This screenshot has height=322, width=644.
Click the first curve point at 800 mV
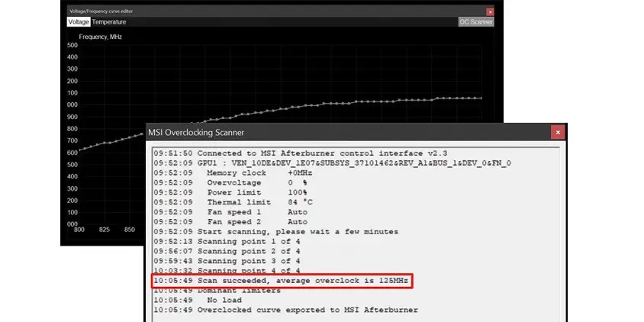pyautogui.click(x=79, y=150)
